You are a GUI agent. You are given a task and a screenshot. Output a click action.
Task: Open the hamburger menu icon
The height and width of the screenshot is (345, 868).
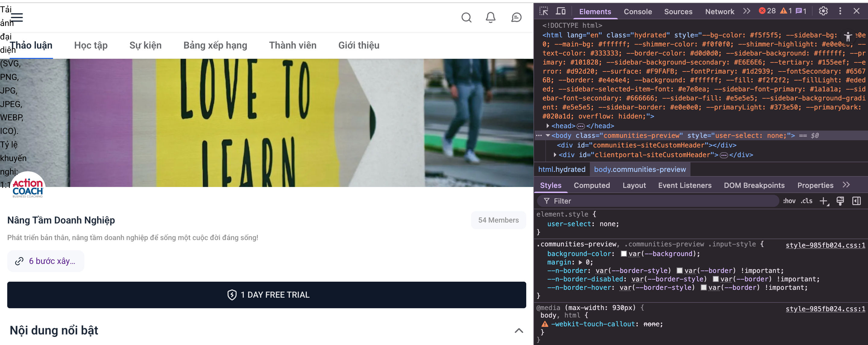click(17, 17)
